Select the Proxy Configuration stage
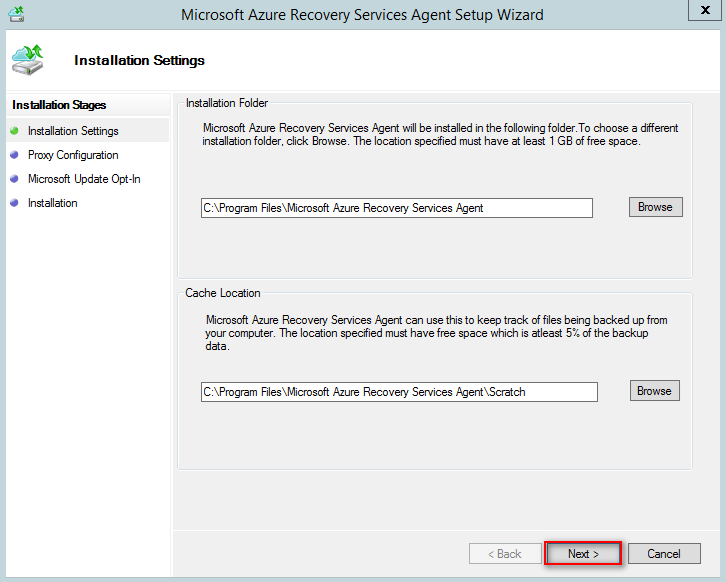 (x=73, y=155)
